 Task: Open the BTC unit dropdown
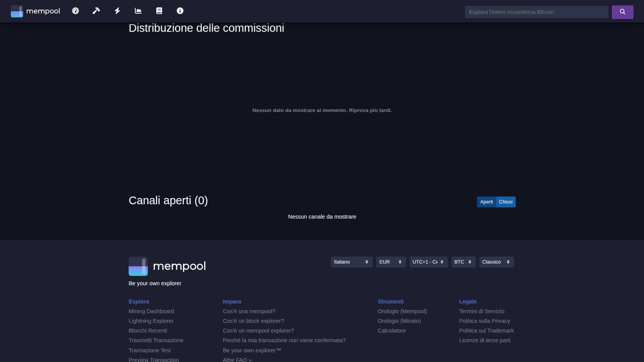pos(463,262)
